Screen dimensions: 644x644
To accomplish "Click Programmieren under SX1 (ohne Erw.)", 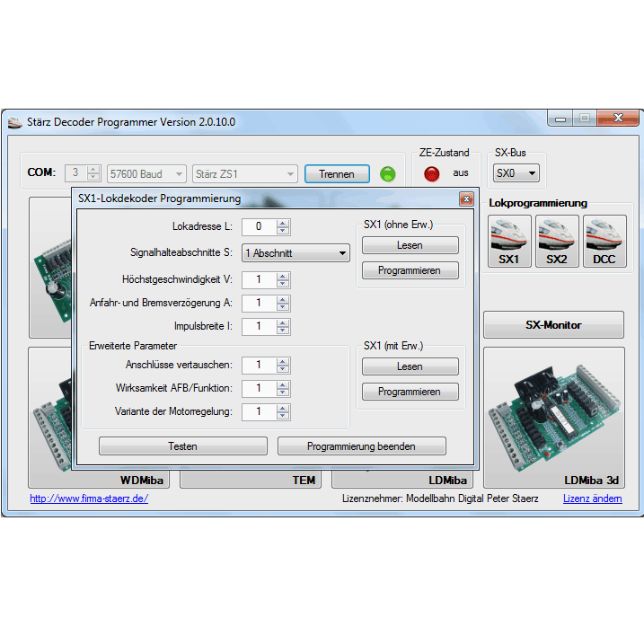I will coord(410,270).
